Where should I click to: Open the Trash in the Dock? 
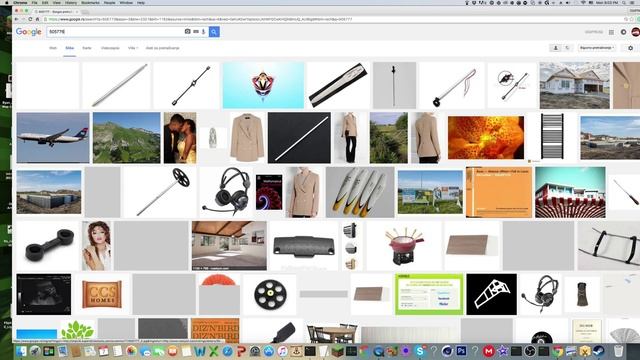[618, 351]
